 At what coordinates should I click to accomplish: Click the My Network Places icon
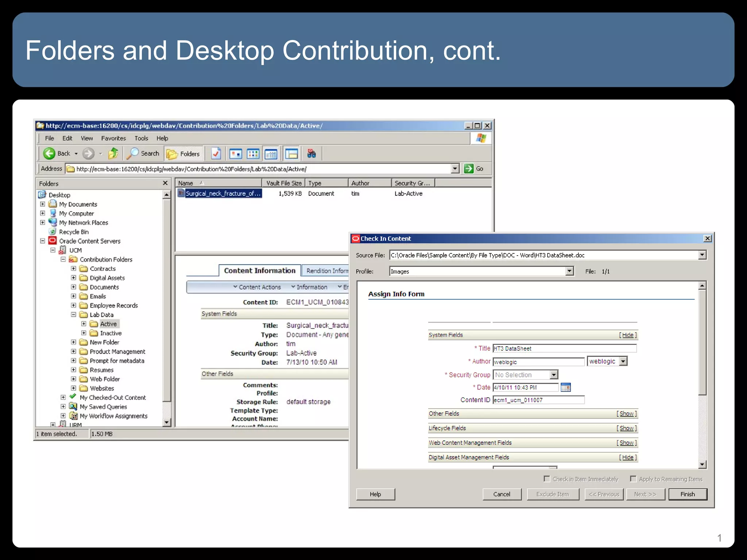pos(53,222)
